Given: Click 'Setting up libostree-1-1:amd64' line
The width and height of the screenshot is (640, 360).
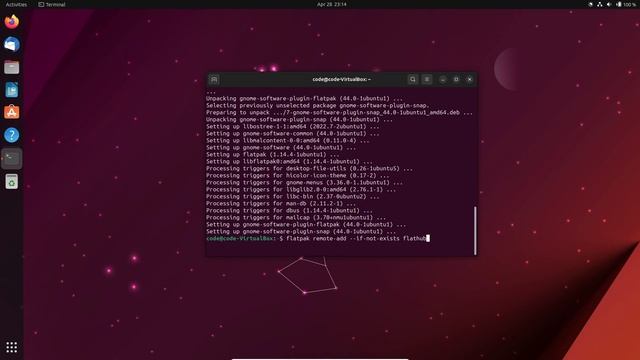Looking at the screenshot, I should 292,127.
